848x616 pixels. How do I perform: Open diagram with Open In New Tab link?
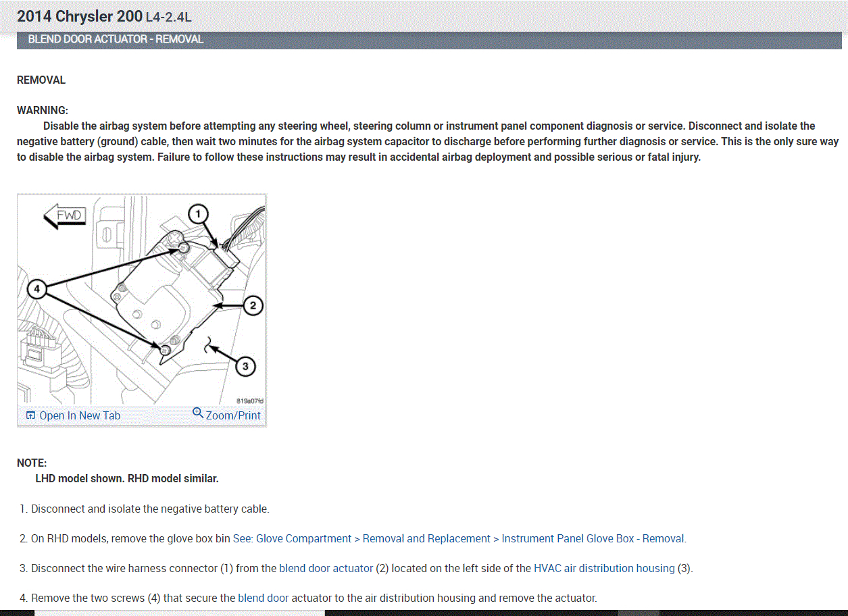pos(80,415)
